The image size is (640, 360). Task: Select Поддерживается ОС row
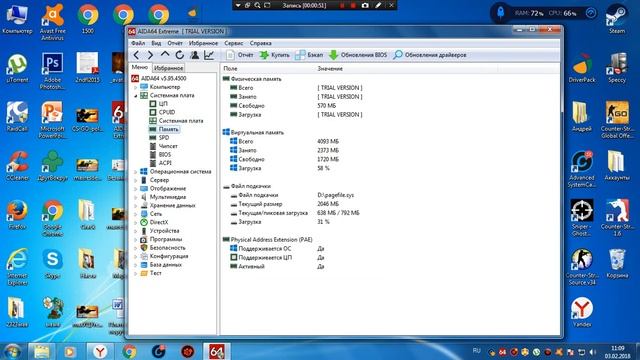click(277, 249)
